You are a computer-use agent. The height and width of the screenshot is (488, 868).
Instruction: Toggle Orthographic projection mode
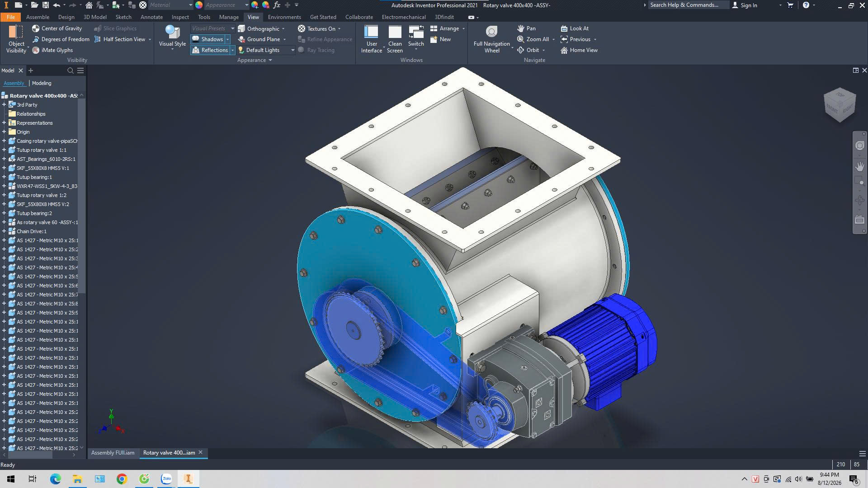click(259, 28)
